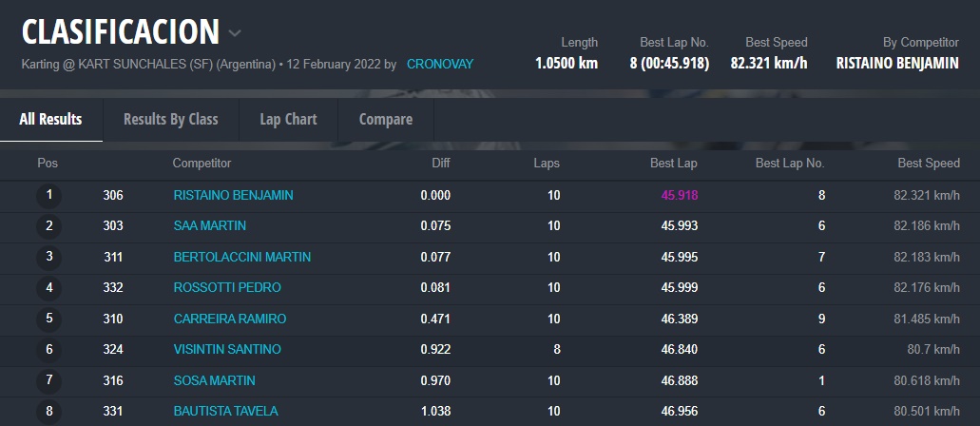Expand the CLASIFICACION session dropdown arrow
980x426 pixels.
(x=235, y=33)
